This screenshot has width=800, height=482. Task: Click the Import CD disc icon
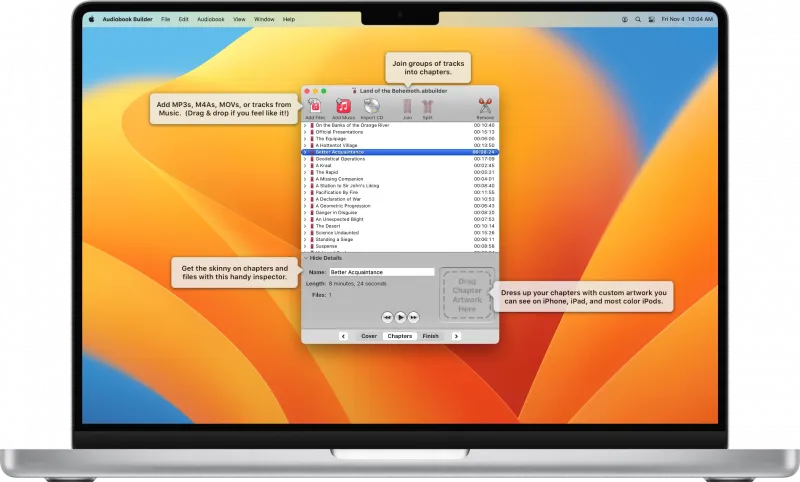coord(372,107)
